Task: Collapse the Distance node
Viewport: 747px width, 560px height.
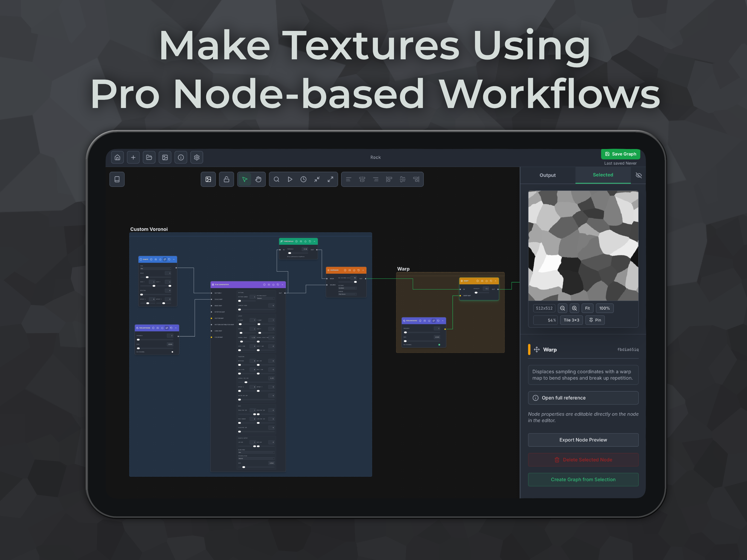Action: pos(363,270)
